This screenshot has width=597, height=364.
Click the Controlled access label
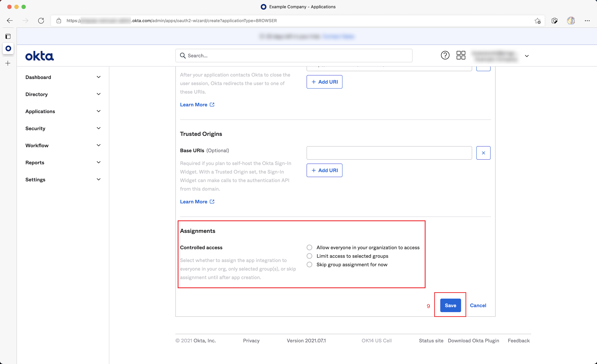(201, 248)
